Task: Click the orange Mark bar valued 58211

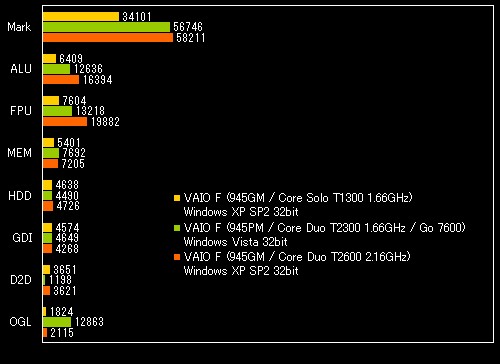Action: coord(108,38)
